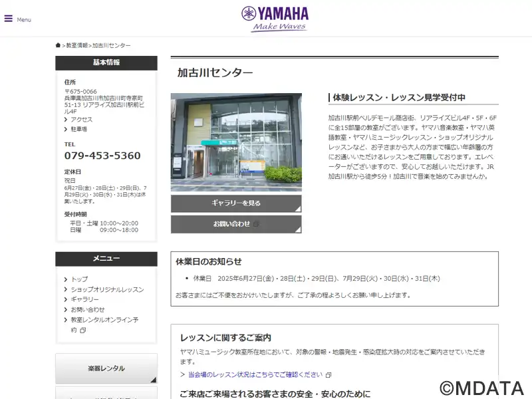Click corner arrow on 楽器レンタル button
This screenshot has height=399, width=532.
(154, 380)
